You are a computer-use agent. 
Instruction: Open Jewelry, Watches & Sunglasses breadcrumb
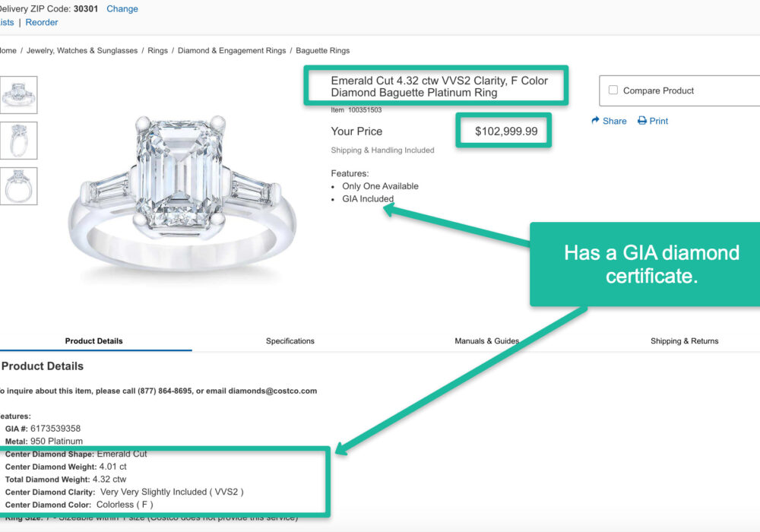click(x=82, y=51)
